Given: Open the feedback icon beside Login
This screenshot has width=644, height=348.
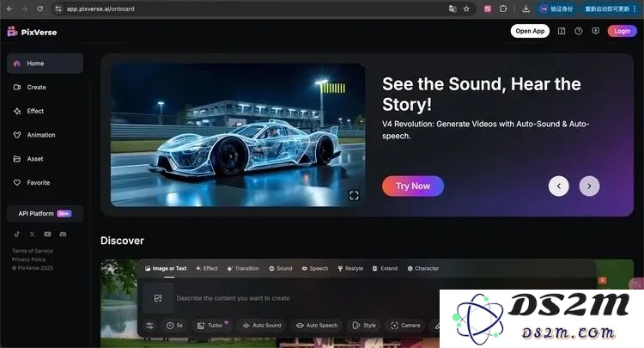Looking at the screenshot, I should pos(596,31).
